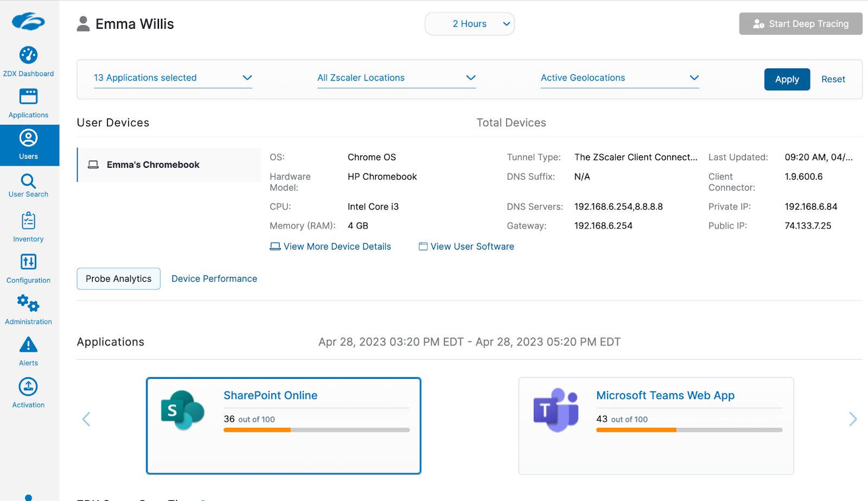Open the All Zscaler Locations dropdown
868x501 pixels.
coord(396,78)
